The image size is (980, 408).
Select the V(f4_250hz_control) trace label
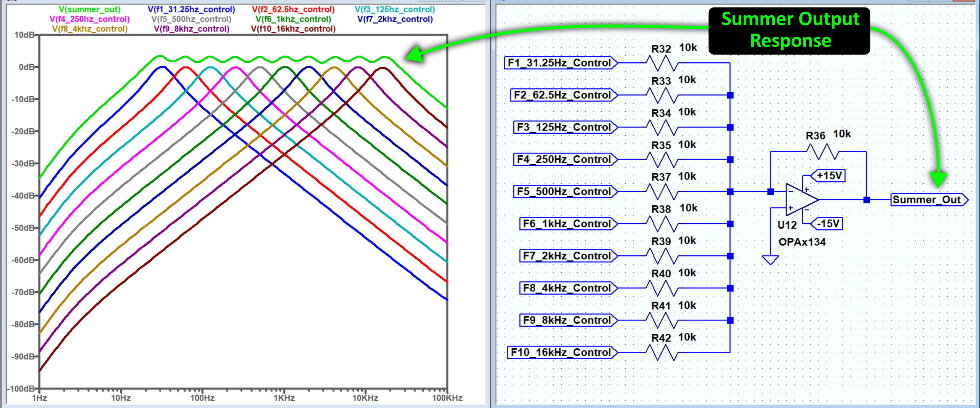pos(90,19)
